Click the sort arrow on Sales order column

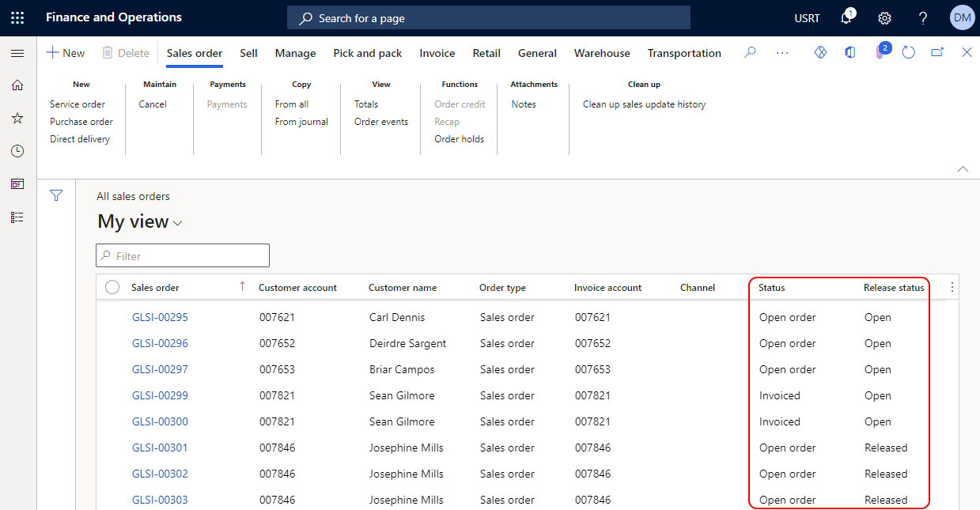click(242, 287)
